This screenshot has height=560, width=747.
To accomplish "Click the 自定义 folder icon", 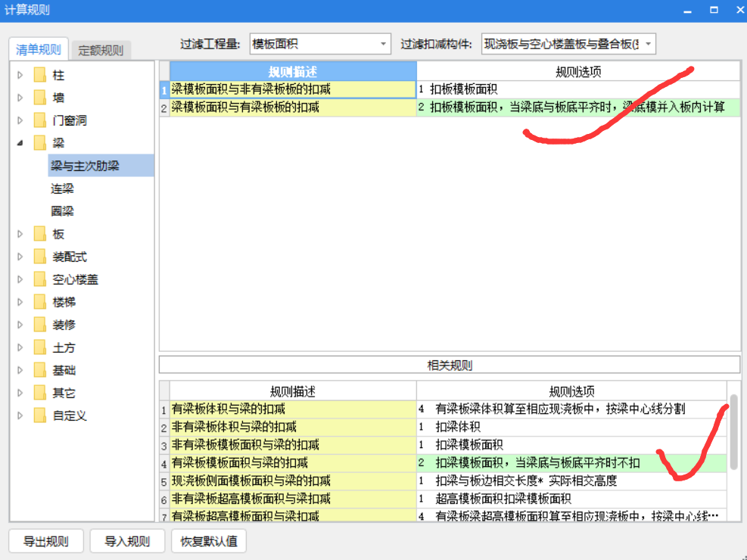I will pos(40,415).
